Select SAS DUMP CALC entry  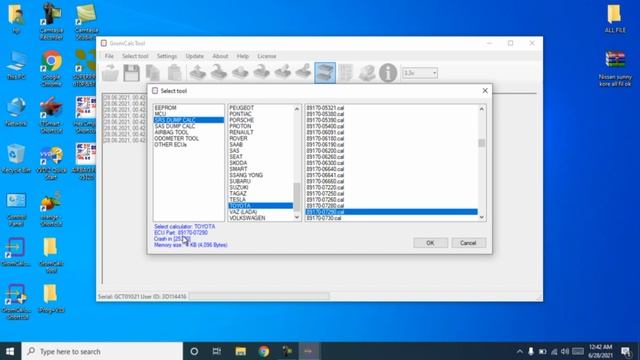189,126
